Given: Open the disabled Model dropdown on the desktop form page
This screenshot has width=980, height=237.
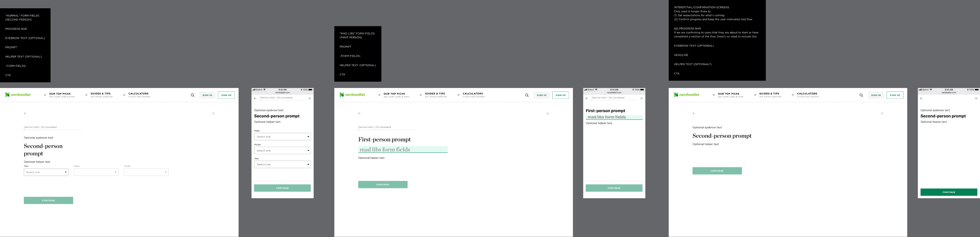Looking at the screenshot, I should [x=146, y=172].
